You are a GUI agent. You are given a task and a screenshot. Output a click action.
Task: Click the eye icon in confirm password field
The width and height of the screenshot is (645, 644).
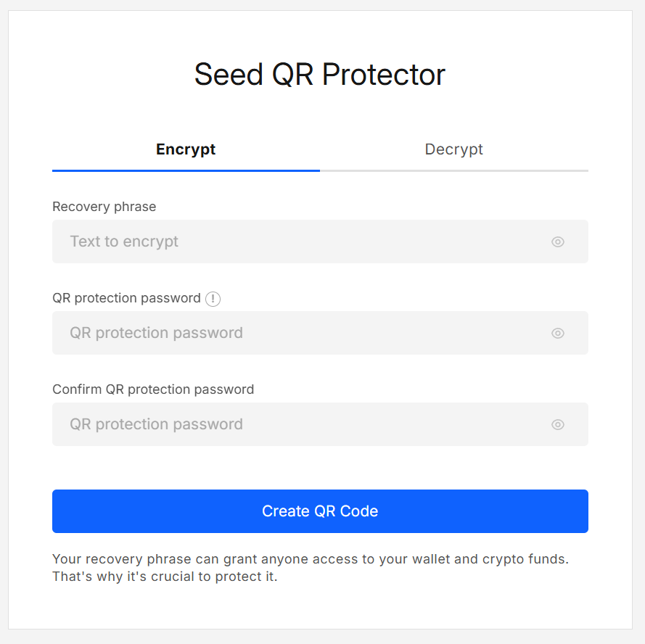557,424
